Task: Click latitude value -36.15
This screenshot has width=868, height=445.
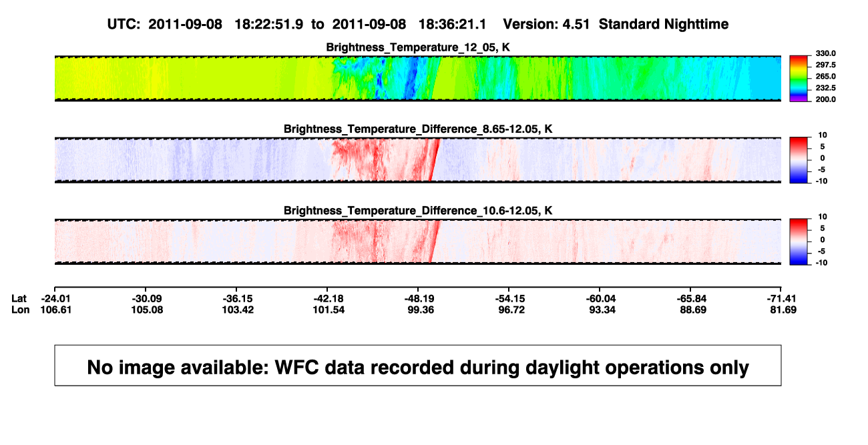Action: point(237,298)
